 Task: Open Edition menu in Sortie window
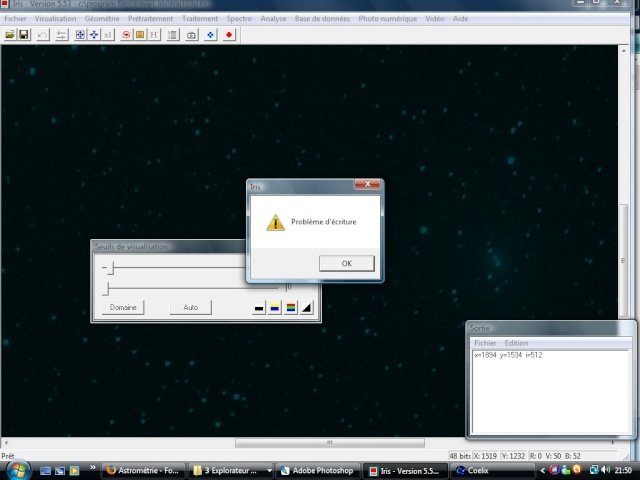[x=516, y=343]
